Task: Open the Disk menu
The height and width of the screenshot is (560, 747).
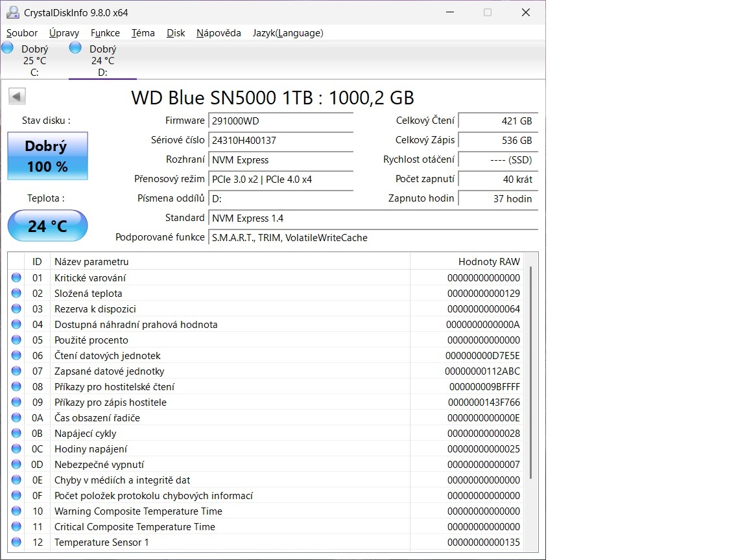Action: [176, 33]
